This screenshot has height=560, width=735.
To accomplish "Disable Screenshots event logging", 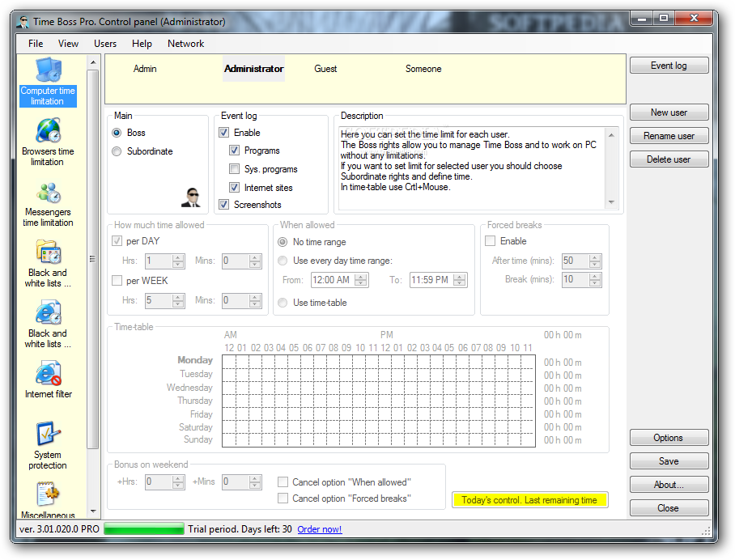I will click(224, 205).
